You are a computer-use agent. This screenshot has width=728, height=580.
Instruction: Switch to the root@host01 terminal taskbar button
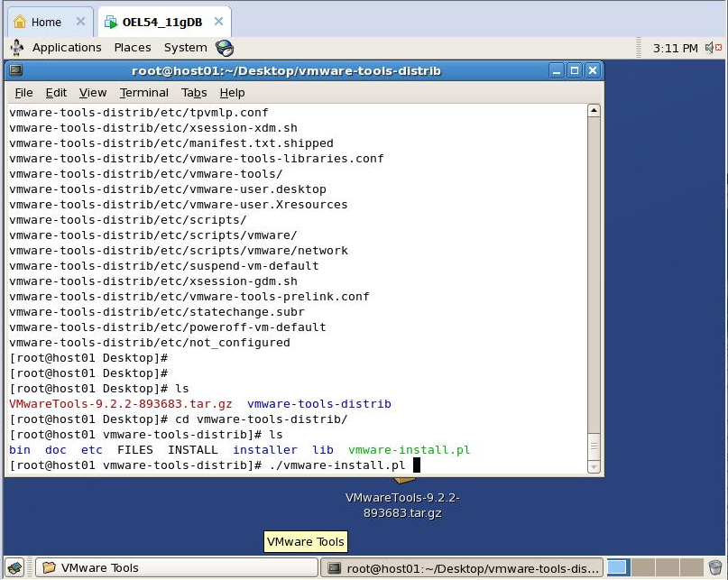[462, 568]
